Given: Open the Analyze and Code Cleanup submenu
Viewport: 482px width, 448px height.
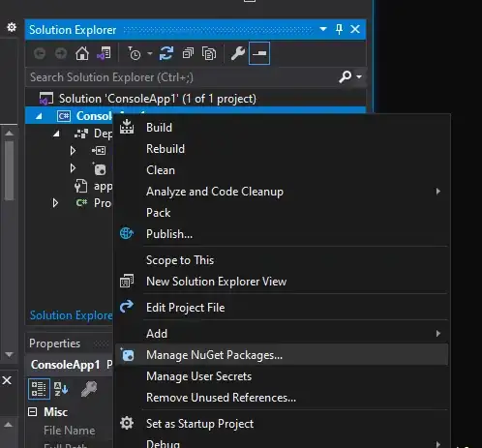Looking at the screenshot, I should coord(282,192).
